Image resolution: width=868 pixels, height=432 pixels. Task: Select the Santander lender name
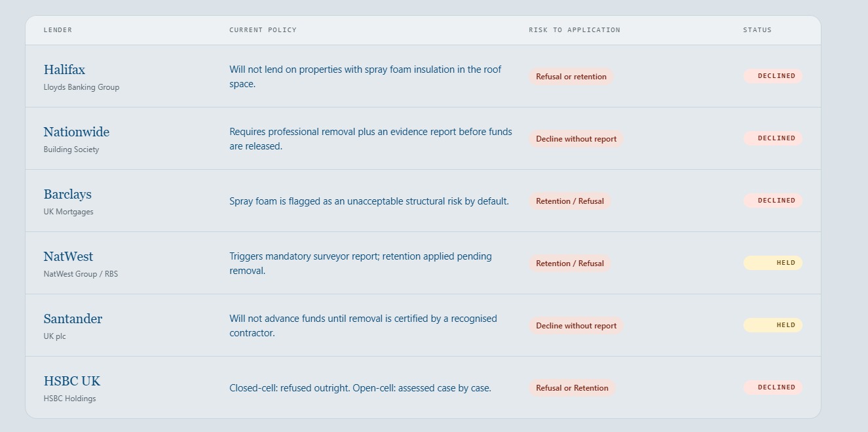click(x=73, y=319)
